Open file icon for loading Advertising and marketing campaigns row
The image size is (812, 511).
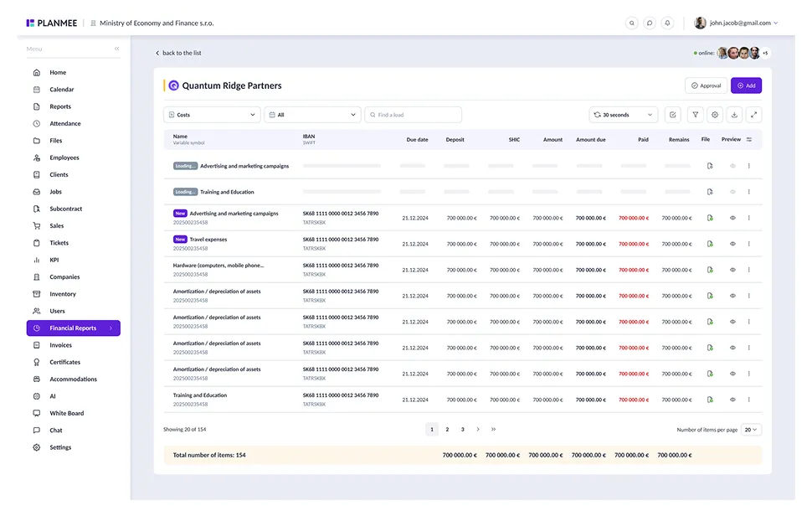(x=710, y=166)
